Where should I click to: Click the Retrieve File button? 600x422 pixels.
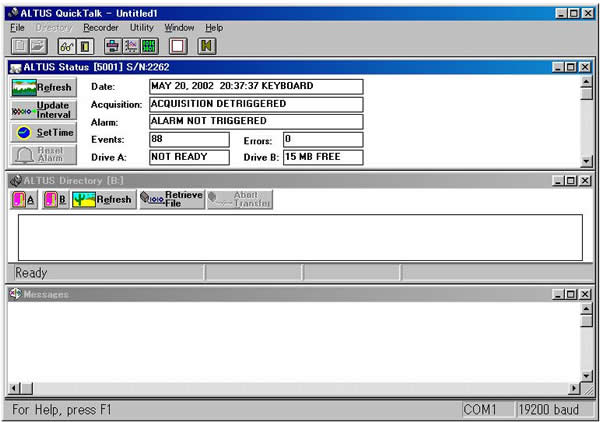pyautogui.click(x=172, y=199)
